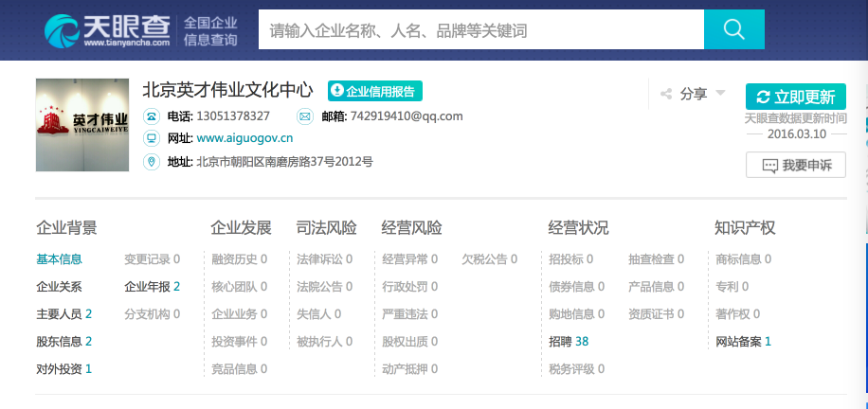Open 主要人员 section

(x=63, y=314)
